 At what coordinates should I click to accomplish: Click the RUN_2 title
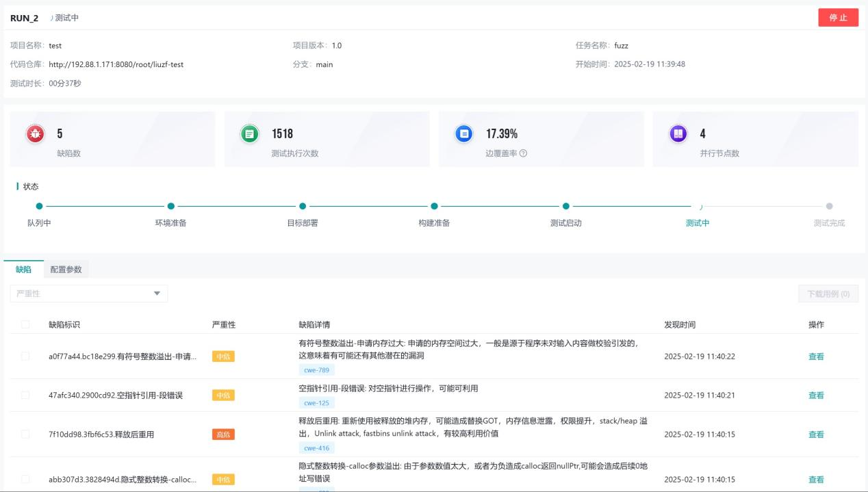(25, 18)
